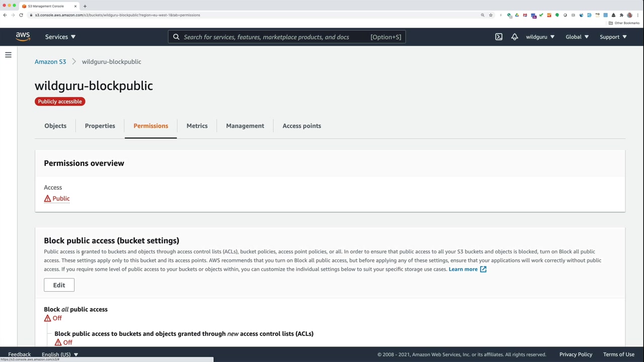Click the search magnifier icon in AWS search

pyautogui.click(x=176, y=37)
